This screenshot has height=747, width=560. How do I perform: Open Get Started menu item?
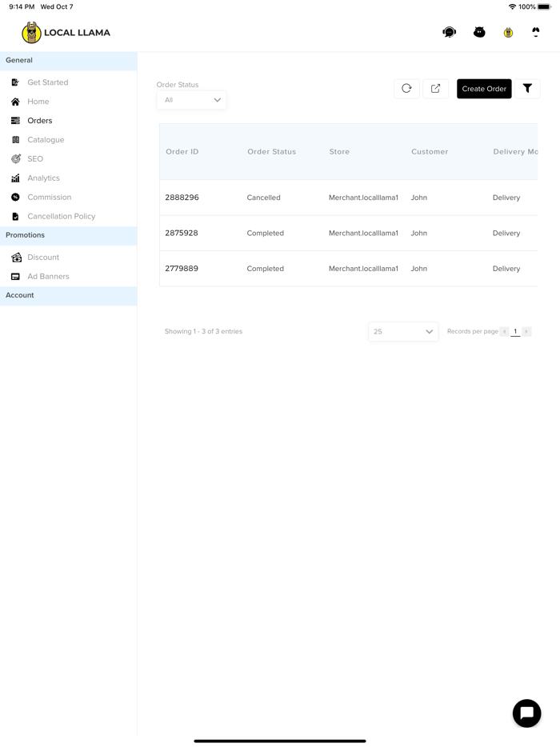tap(48, 82)
